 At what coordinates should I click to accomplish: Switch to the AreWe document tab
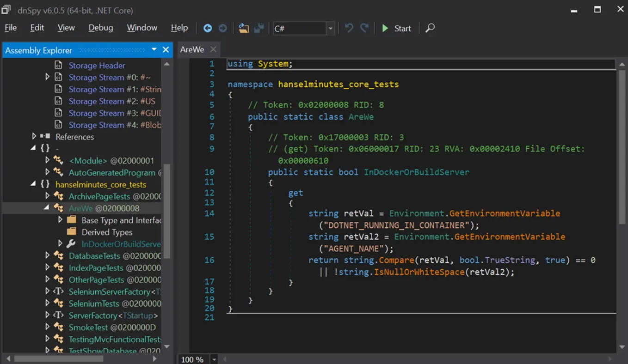(x=191, y=49)
